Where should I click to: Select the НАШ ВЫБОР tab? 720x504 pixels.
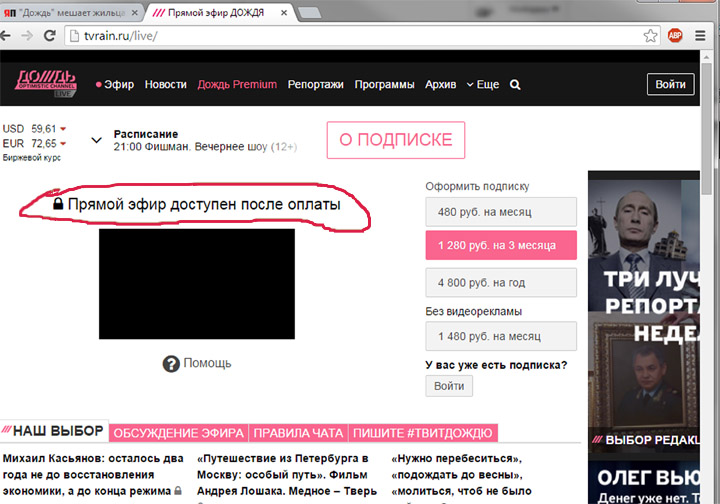54,431
